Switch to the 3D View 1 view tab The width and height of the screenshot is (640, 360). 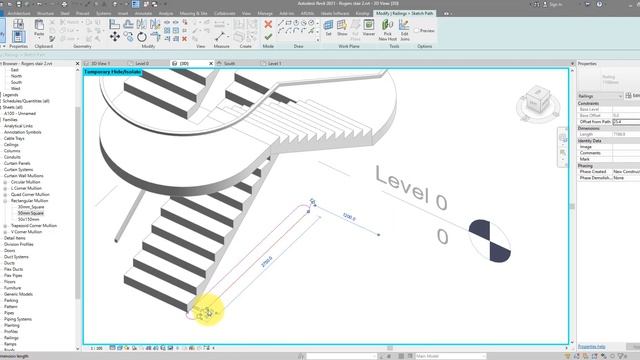tap(100, 64)
